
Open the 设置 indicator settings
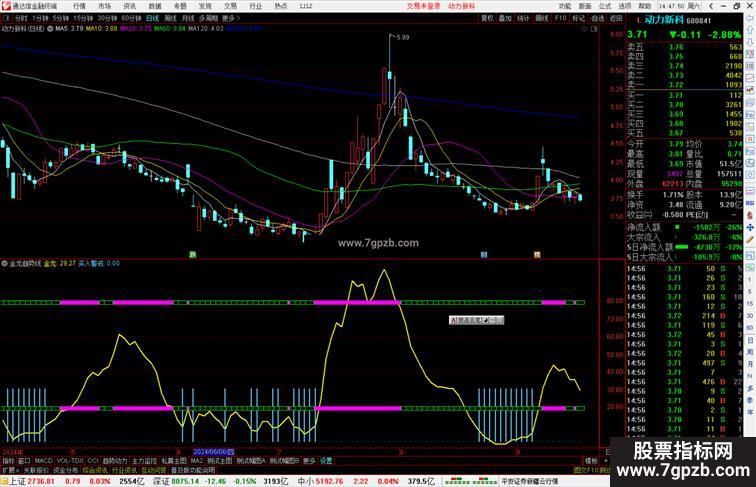coord(326,461)
